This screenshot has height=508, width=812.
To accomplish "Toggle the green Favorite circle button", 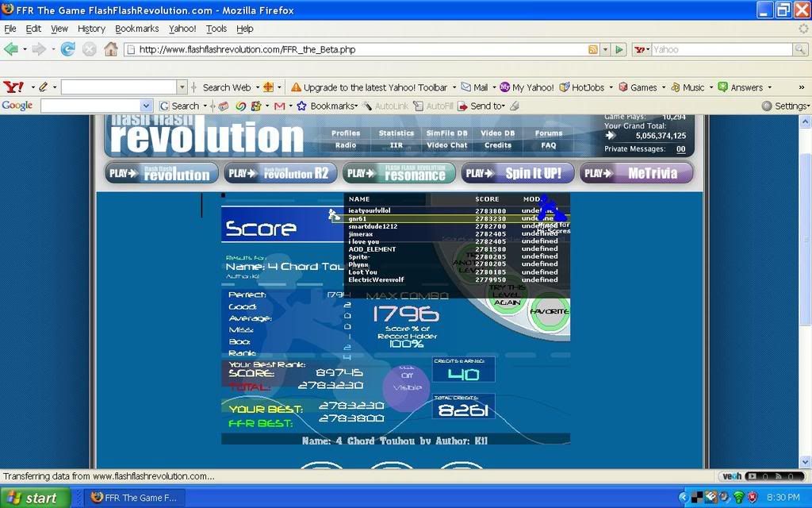I will pos(549,311).
